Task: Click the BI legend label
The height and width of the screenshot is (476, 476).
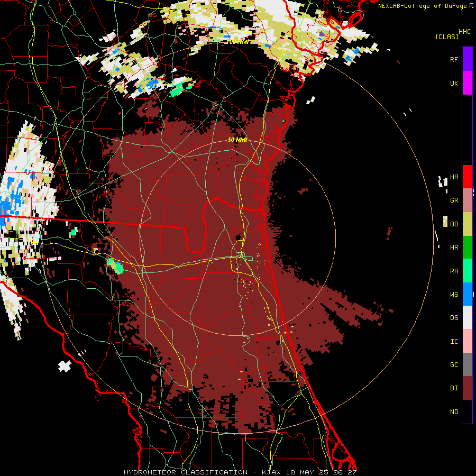Action: pos(454,388)
